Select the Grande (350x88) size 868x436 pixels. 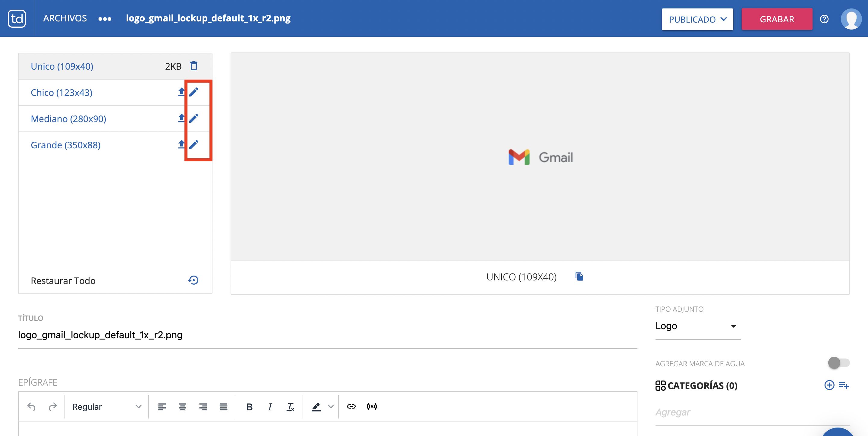pos(66,145)
